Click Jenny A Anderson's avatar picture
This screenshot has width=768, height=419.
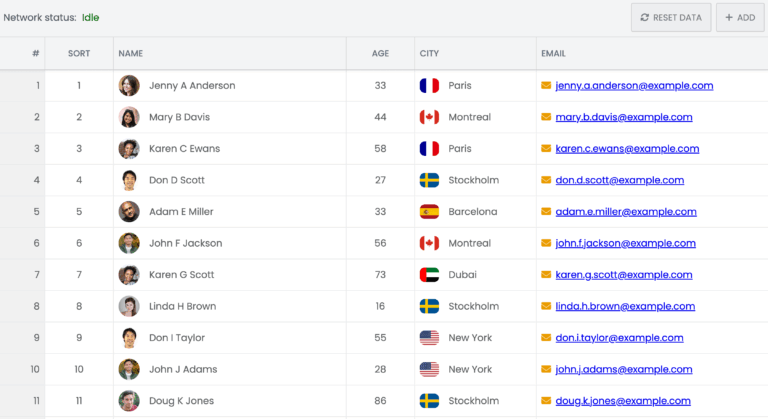(x=129, y=86)
